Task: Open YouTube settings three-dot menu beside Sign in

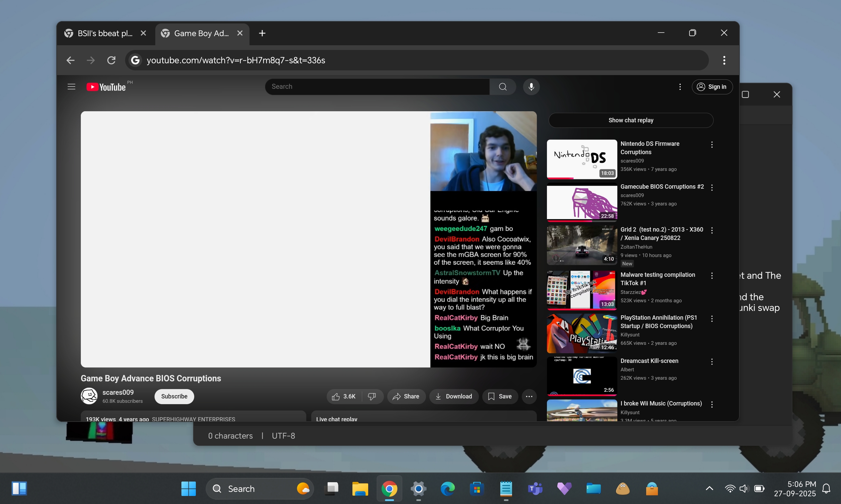Action: point(680,86)
